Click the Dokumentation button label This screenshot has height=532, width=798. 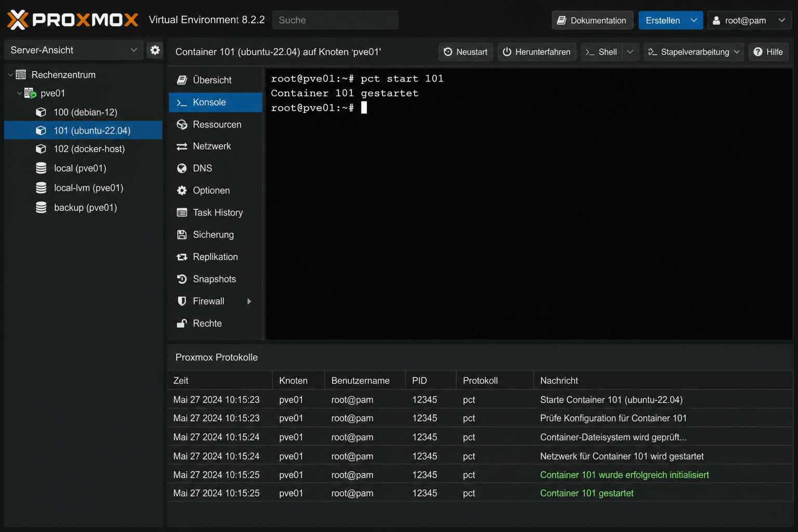pyautogui.click(x=598, y=20)
